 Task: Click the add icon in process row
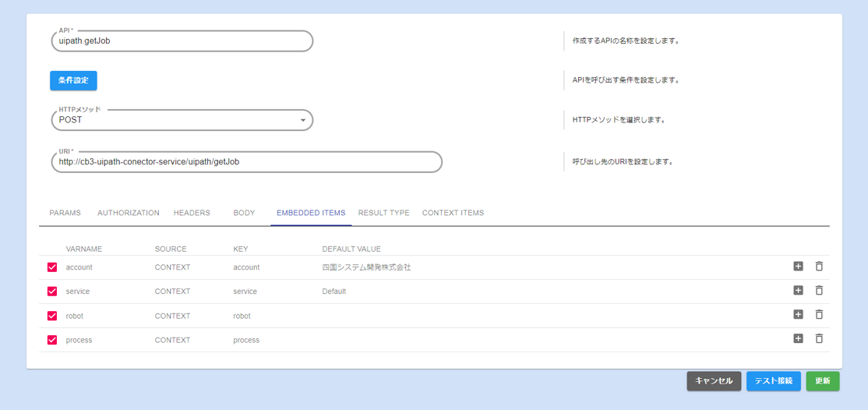pos(798,339)
